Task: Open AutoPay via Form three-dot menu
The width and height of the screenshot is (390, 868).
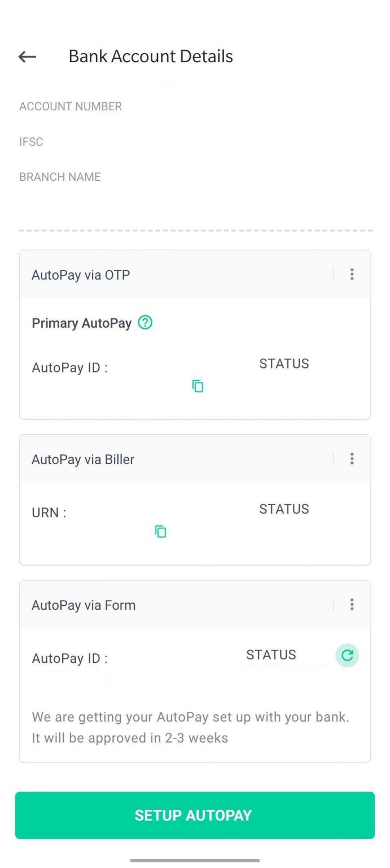Action: 352,605
